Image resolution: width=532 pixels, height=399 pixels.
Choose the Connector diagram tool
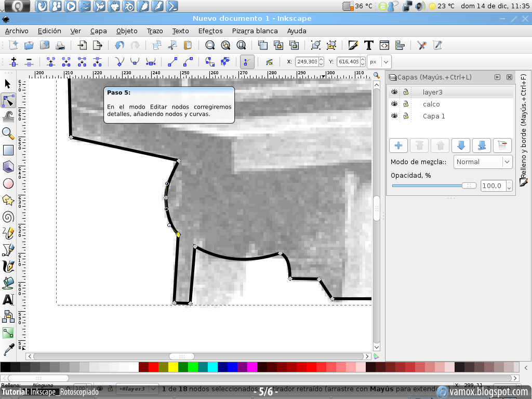[8, 316]
